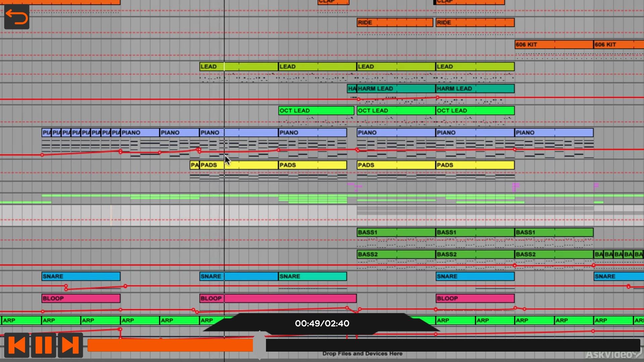Viewport: 644px width, 362px height.
Task: Select the leftmost SNARE clip
Action: (x=81, y=276)
